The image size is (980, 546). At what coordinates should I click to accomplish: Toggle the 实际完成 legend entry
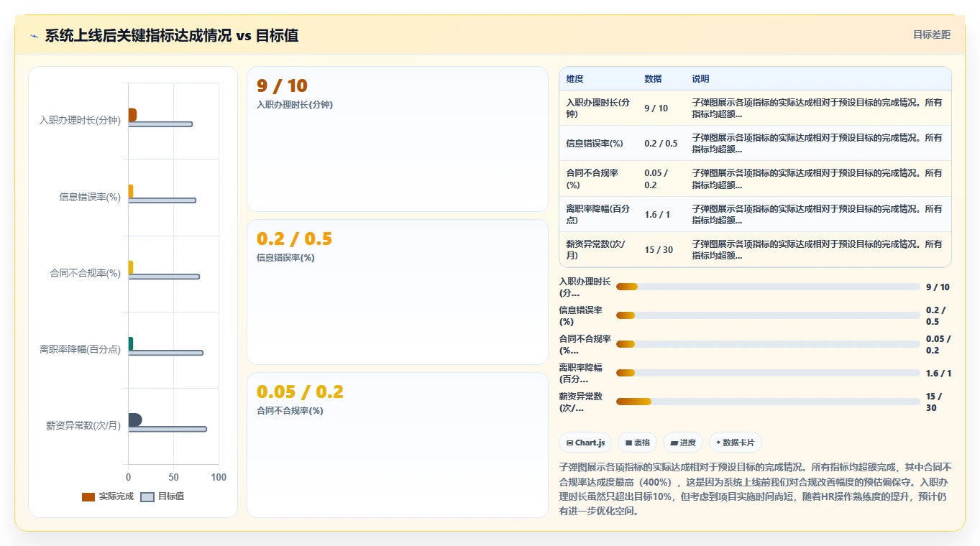[108, 496]
